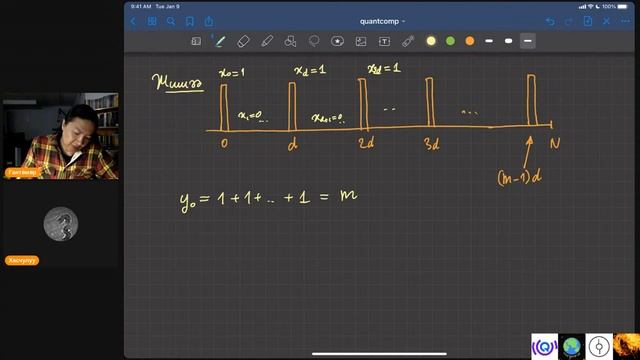Image resolution: width=640 pixels, height=360 pixels.
Task: Pick the green pen color
Action: [x=450, y=41]
